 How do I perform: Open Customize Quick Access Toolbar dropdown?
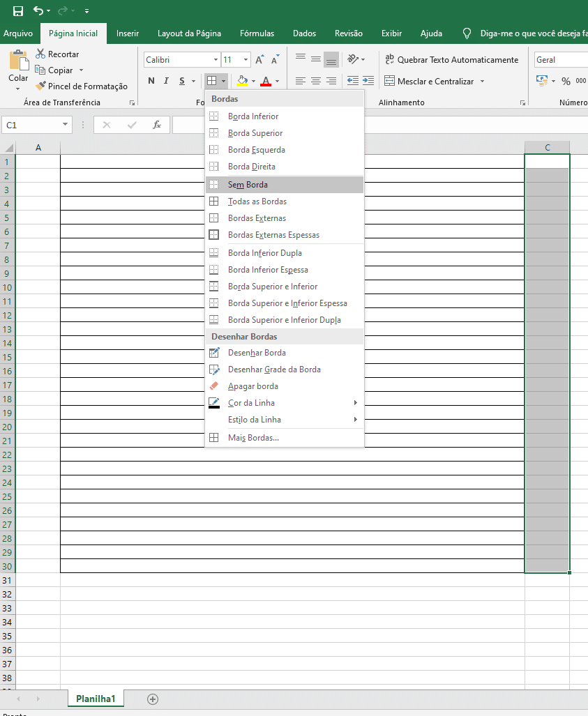86,11
